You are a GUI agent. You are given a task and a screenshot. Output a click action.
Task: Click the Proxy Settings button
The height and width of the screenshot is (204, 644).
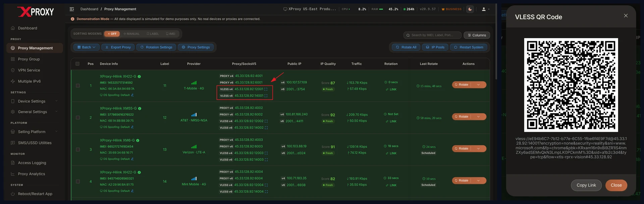(x=196, y=47)
